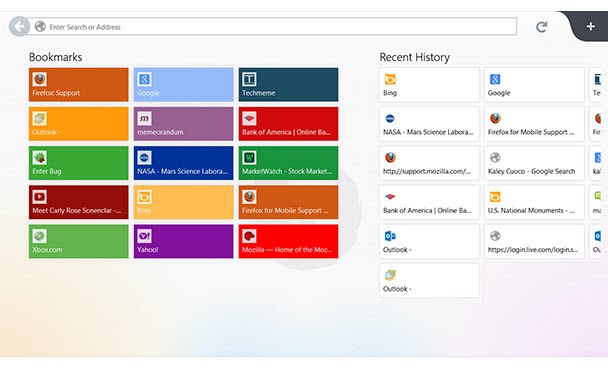Screen dimensions: 608x368
Task: Open Mozilla Home bookmark tile
Action: coord(288,241)
